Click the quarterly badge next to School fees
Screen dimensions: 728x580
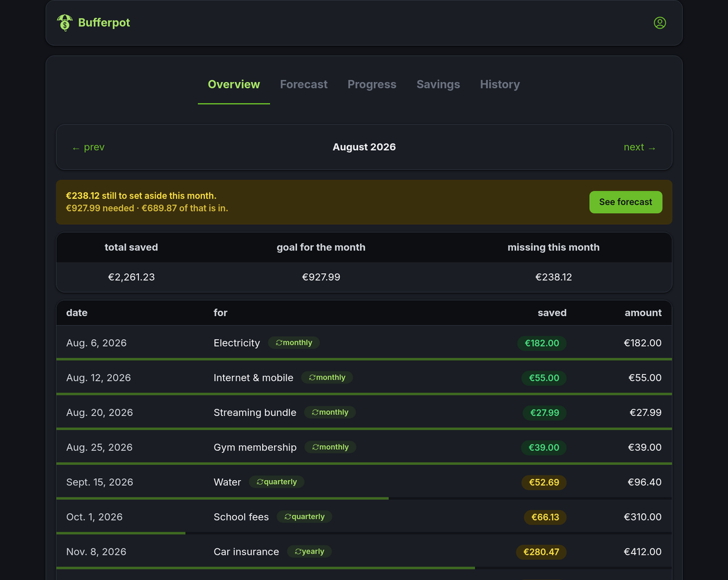tap(304, 517)
